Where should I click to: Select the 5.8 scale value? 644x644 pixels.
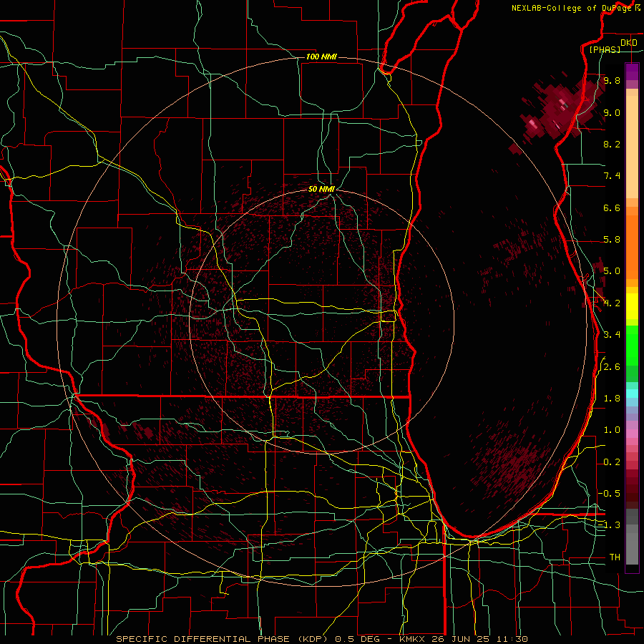(x=612, y=240)
